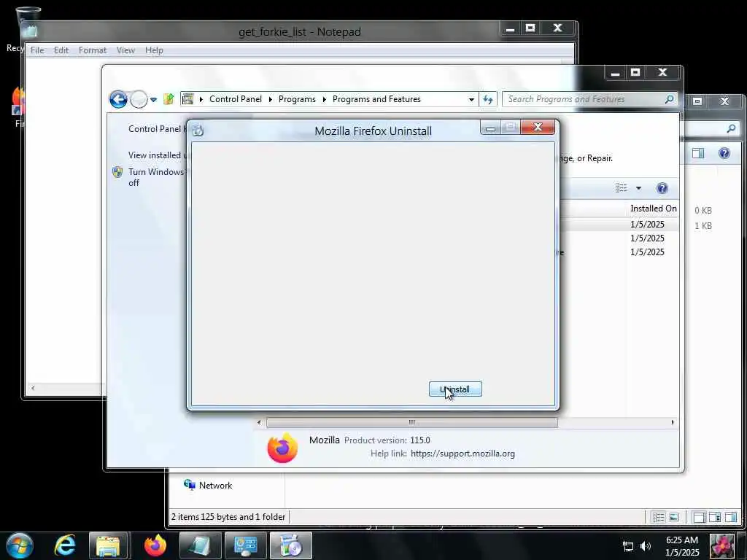Switch to the Control Panel taskbar button
747x560 pixels.
[x=245, y=545]
